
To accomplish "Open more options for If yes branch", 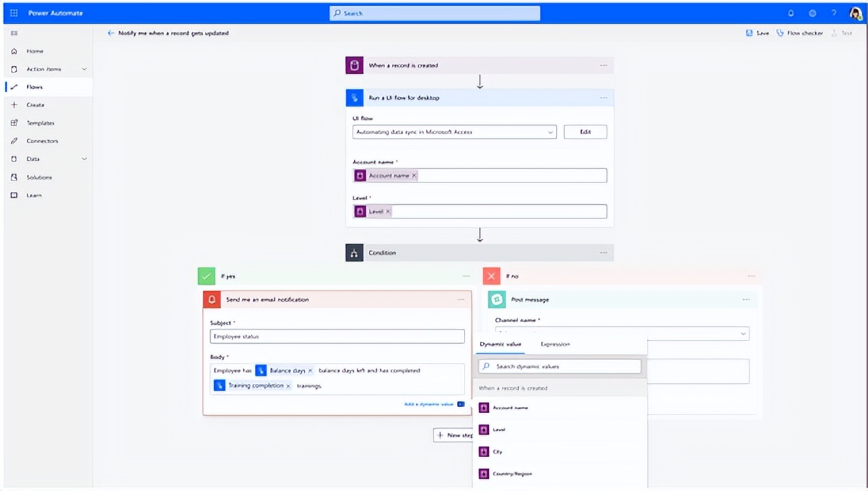I will click(x=466, y=276).
